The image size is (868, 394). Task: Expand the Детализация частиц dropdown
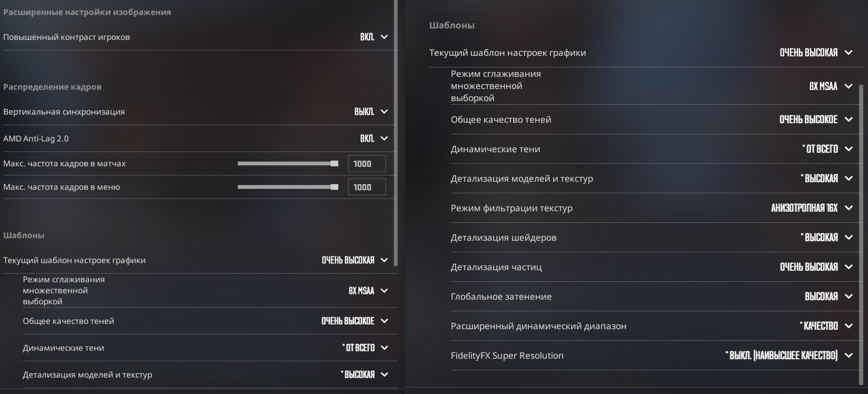pyautogui.click(x=815, y=267)
